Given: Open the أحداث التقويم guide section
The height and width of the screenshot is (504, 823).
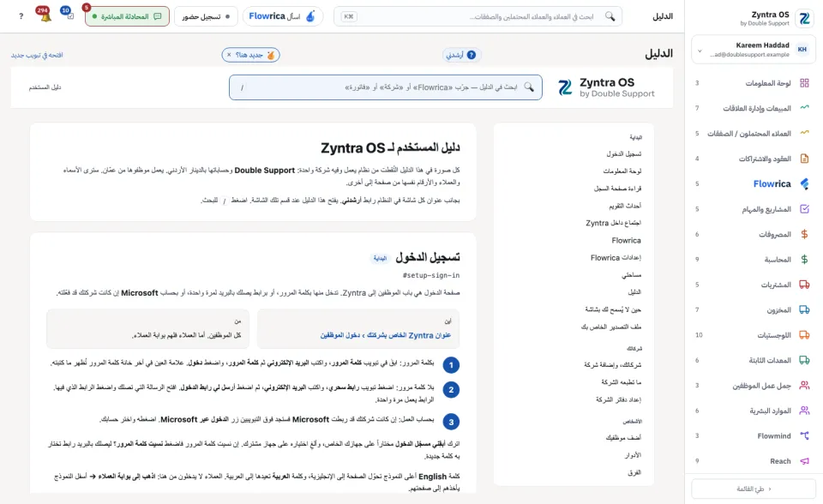Looking at the screenshot, I should click(x=625, y=206).
